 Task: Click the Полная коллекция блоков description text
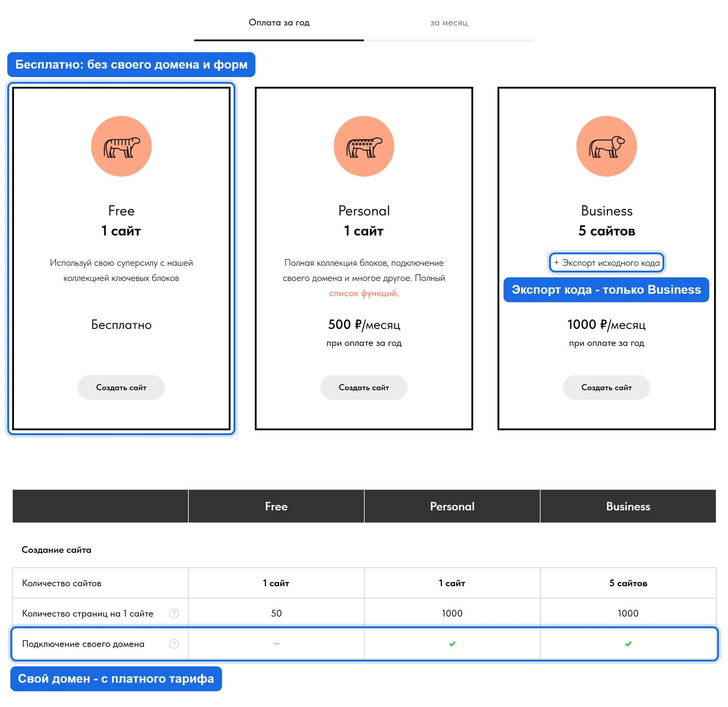(x=364, y=278)
